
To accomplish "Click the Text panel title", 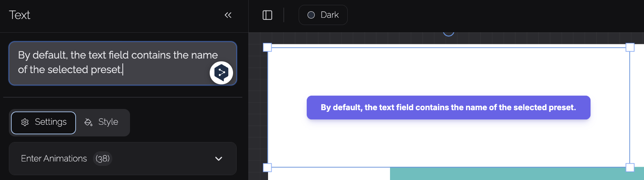I will click(20, 15).
